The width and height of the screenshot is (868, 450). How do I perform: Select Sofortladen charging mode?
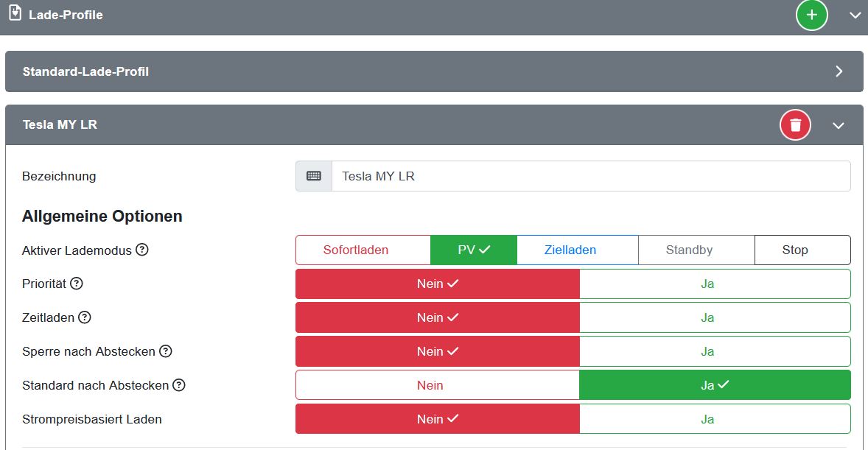(363, 250)
